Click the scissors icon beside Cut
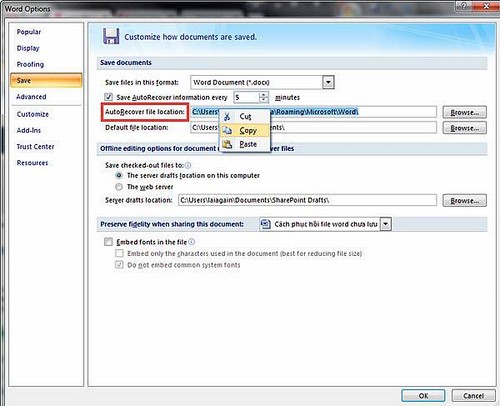The image size is (500, 406). tap(227, 116)
